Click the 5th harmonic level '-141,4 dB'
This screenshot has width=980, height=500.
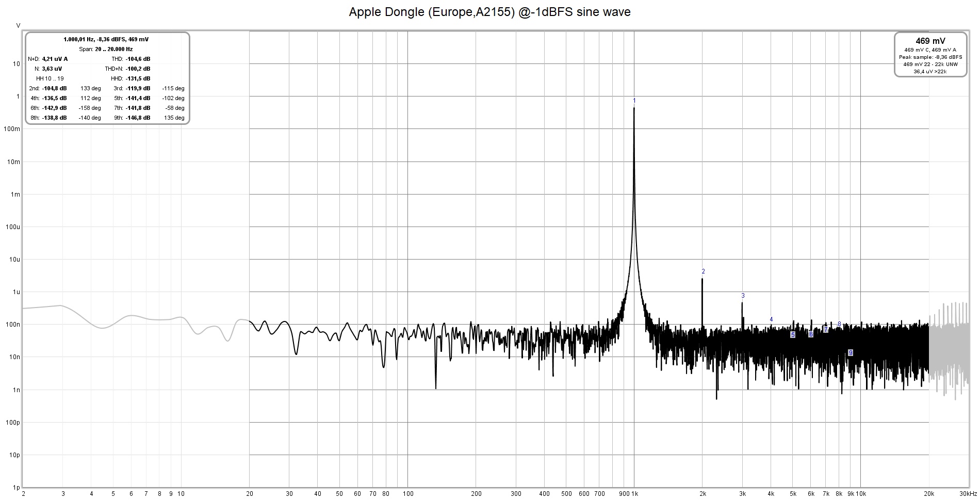coord(138,98)
